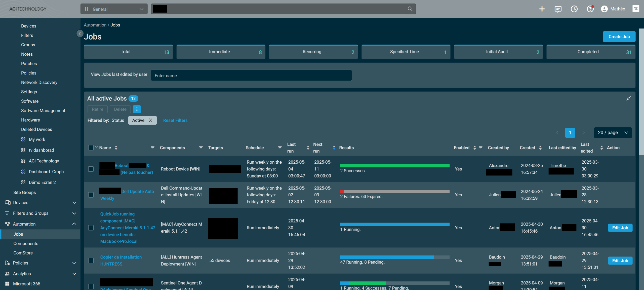Sort by Last edited column arrows
The width and height of the screenshot is (644, 290).
pos(601,148)
